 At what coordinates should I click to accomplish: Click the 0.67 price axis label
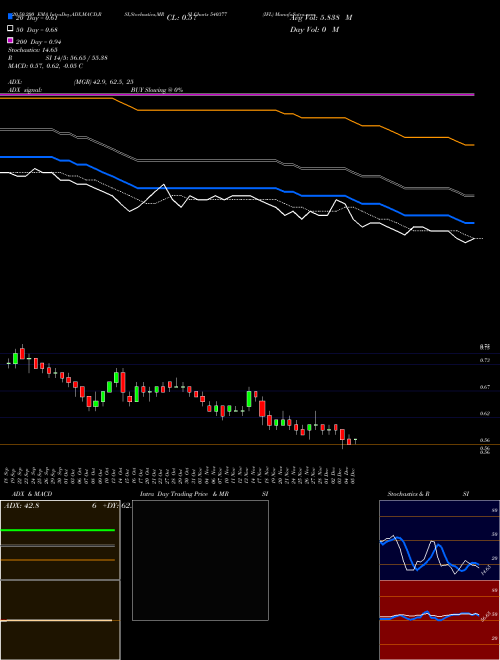[x=484, y=387]
